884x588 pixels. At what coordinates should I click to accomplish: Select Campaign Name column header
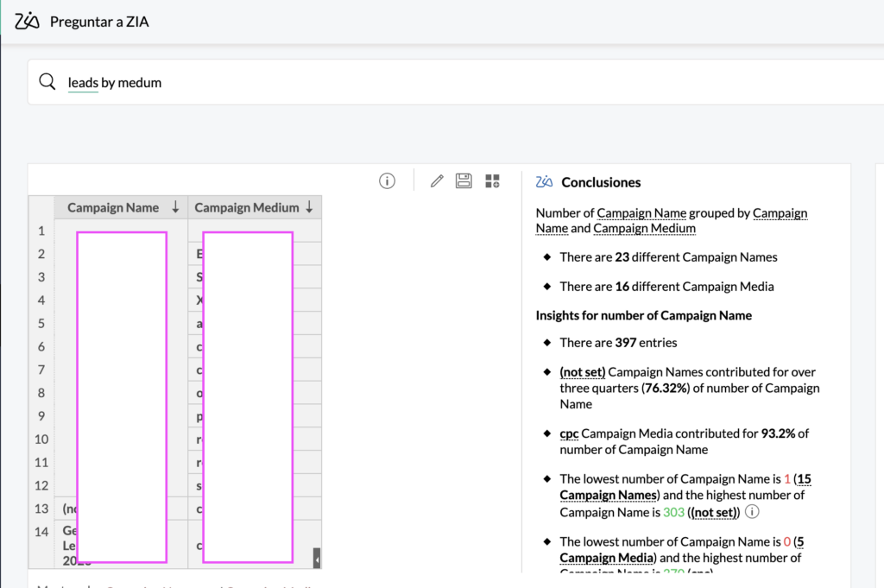113,207
